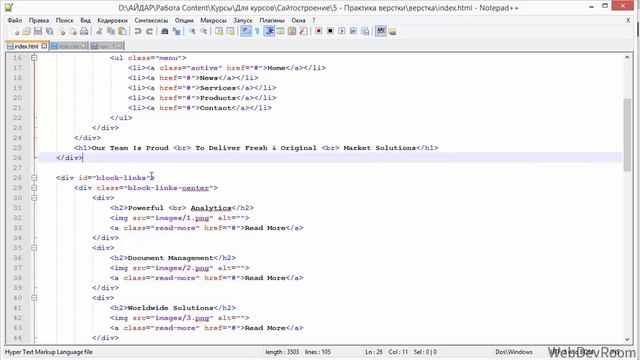The width and height of the screenshot is (640, 360).
Task: Close the index.html tab via its X
Action: (x=44, y=46)
